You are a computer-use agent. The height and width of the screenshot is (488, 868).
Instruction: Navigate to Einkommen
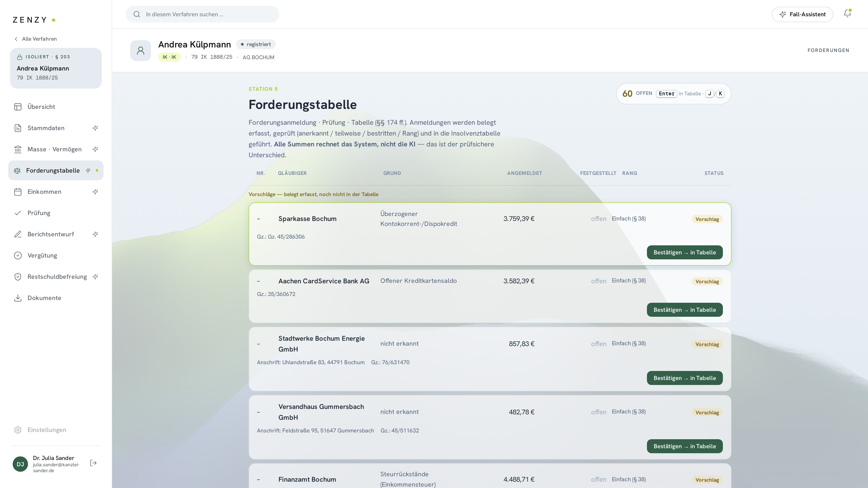coord(56,192)
